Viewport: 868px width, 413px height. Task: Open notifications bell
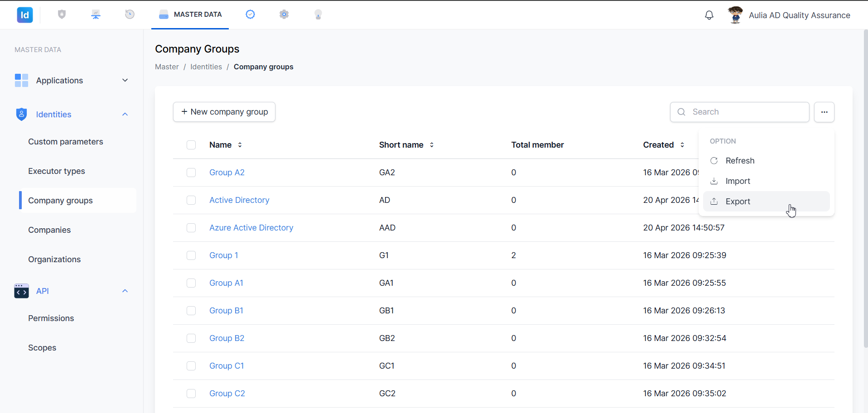tap(709, 15)
